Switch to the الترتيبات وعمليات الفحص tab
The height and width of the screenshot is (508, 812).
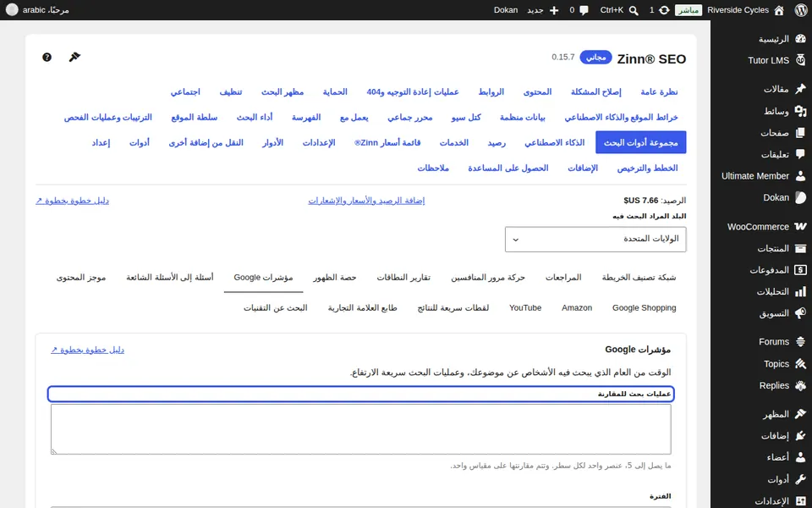coord(107,117)
